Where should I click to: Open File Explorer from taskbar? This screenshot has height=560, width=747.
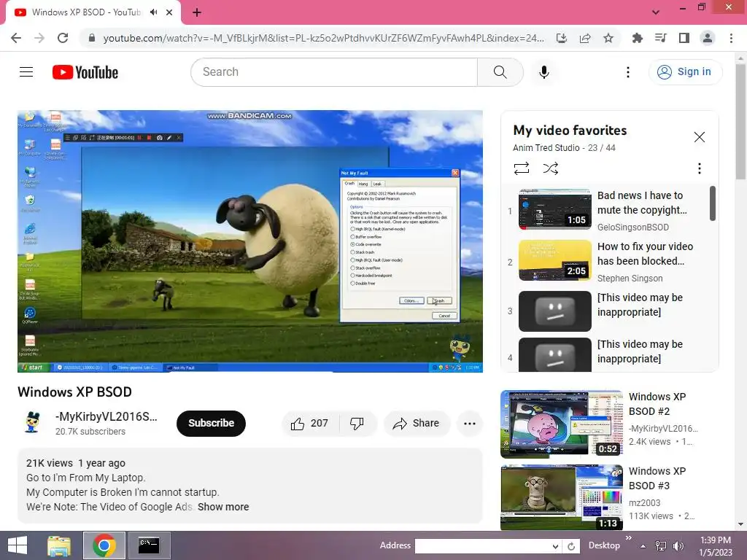pyautogui.click(x=59, y=545)
